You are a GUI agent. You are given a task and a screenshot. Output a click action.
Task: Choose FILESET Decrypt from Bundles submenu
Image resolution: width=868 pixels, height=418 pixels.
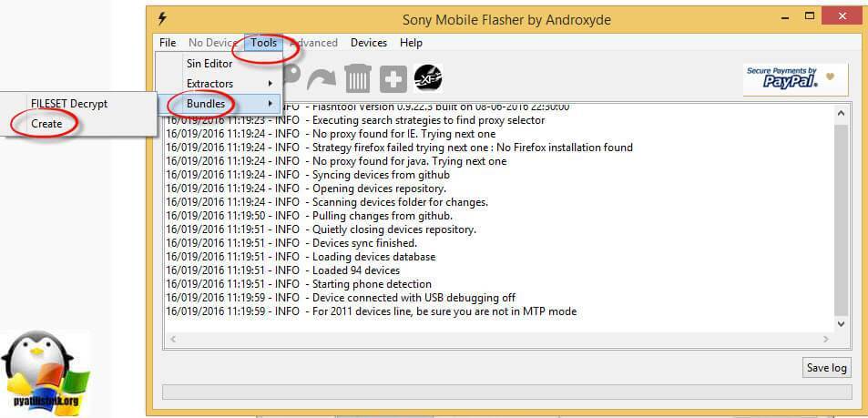(x=69, y=104)
